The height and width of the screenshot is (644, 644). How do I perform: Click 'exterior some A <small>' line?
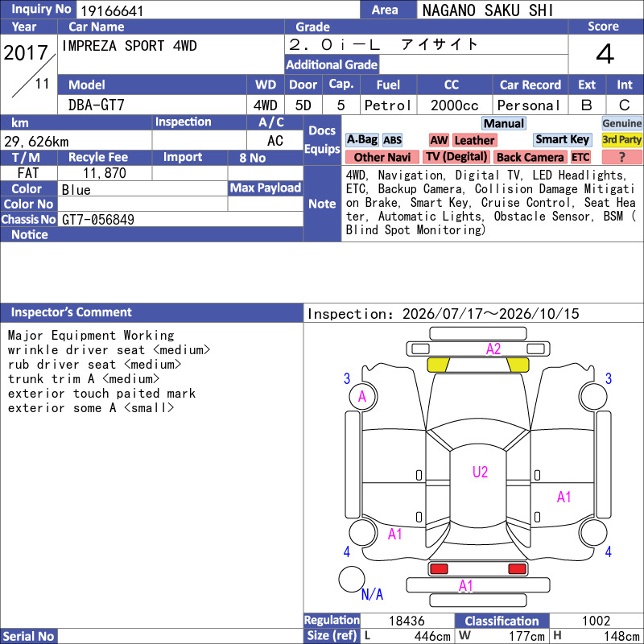[91, 408]
